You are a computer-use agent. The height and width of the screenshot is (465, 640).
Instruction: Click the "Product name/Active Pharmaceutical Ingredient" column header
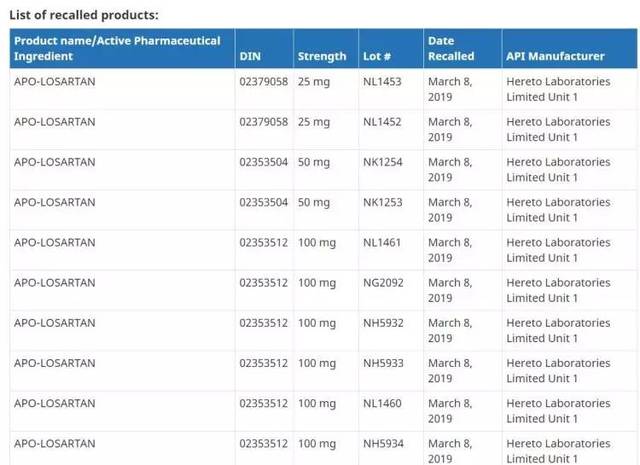pos(117,48)
